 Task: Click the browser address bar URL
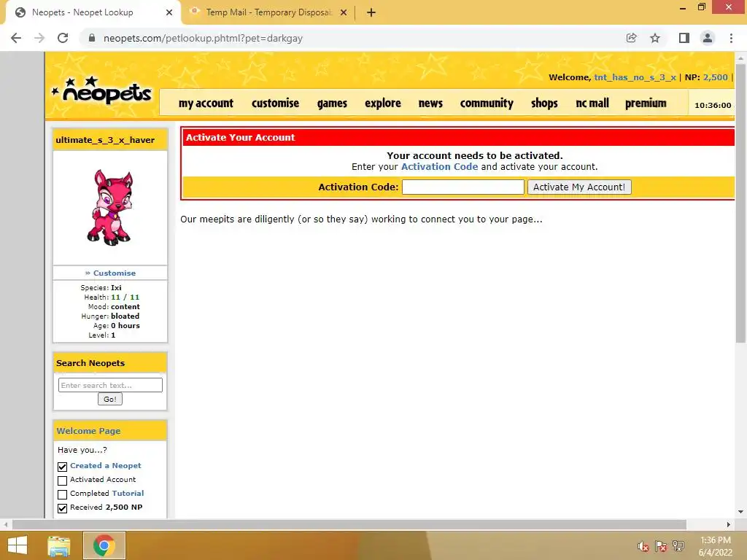[203, 38]
